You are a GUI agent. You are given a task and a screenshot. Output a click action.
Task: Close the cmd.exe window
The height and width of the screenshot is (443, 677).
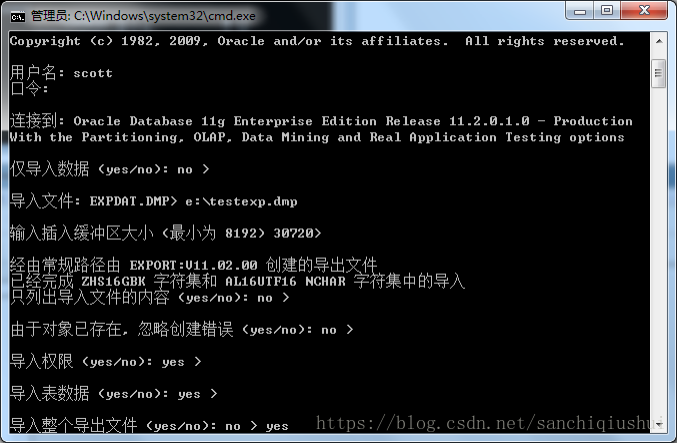coord(644,10)
